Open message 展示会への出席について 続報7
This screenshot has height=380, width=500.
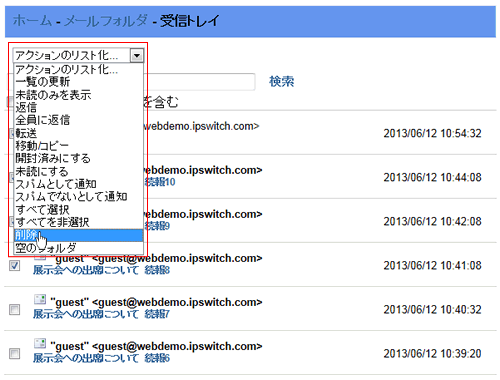point(101,314)
